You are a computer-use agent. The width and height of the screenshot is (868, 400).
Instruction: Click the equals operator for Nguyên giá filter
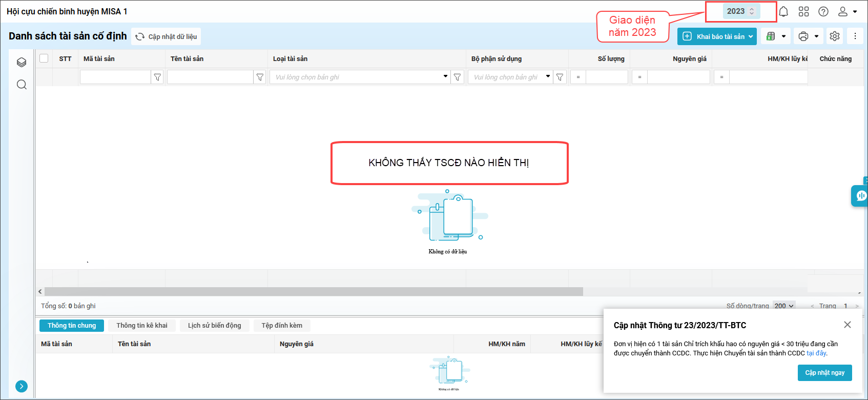pyautogui.click(x=639, y=77)
